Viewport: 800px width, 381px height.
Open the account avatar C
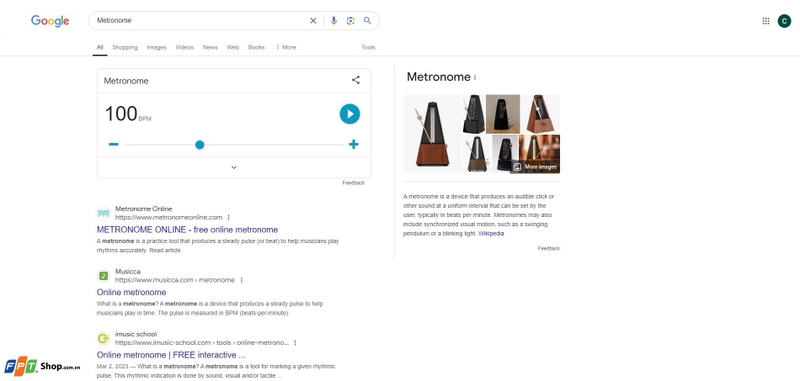784,21
